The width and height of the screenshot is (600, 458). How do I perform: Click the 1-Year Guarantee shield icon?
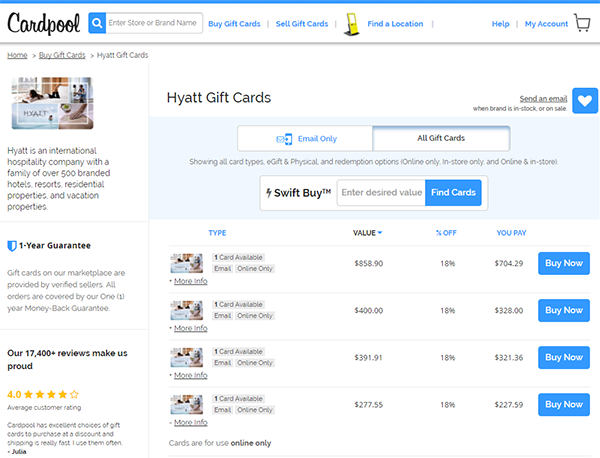tap(12, 246)
